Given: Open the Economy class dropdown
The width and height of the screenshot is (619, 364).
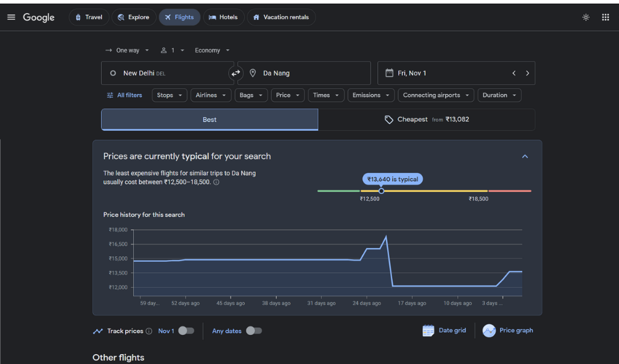Looking at the screenshot, I should click(x=212, y=51).
